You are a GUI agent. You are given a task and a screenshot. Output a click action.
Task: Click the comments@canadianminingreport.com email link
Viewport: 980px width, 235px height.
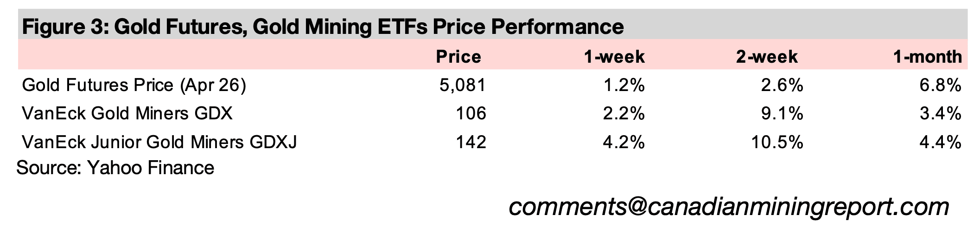[729, 207]
